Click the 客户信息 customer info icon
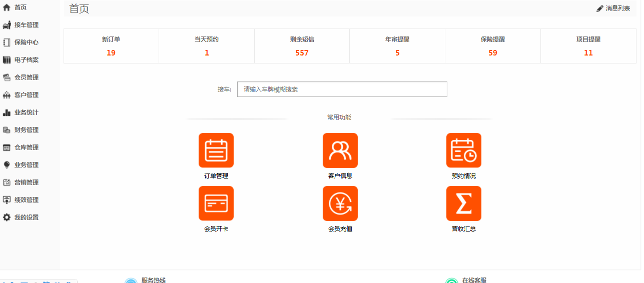Screen dimensions: 644x283 click(x=340, y=150)
